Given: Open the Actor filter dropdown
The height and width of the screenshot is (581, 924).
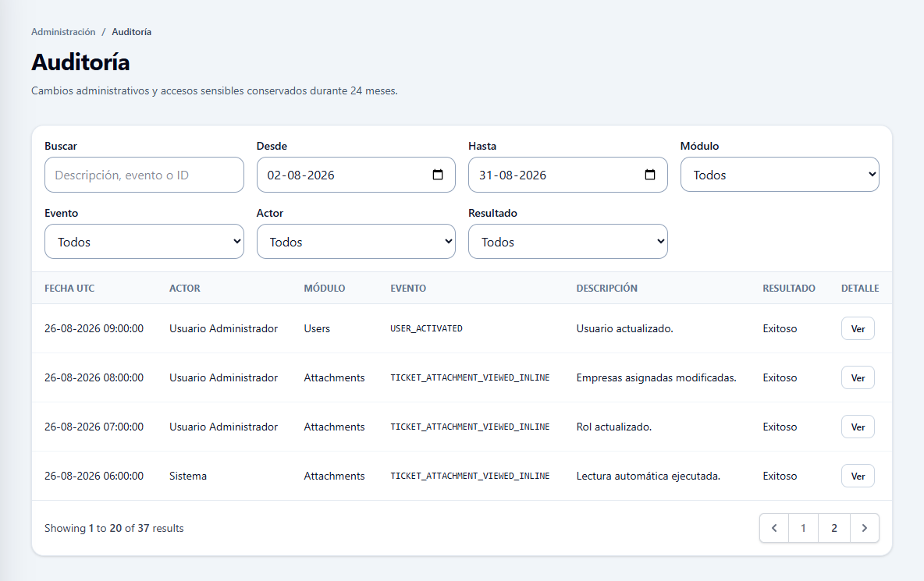Looking at the screenshot, I should pos(356,241).
